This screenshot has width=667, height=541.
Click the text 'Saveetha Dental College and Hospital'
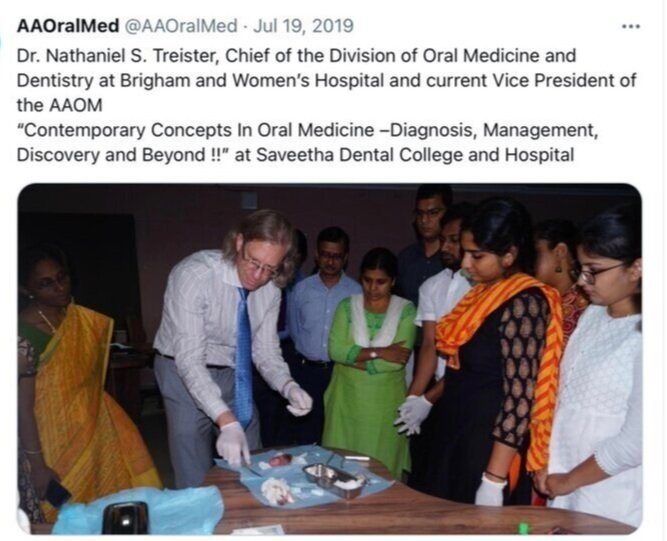(415, 154)
